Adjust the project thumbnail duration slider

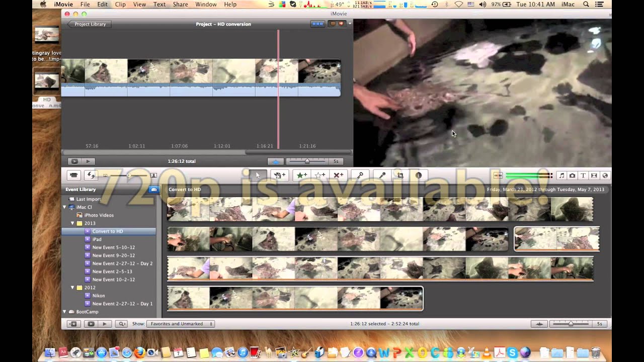click(x=307, y=161)
